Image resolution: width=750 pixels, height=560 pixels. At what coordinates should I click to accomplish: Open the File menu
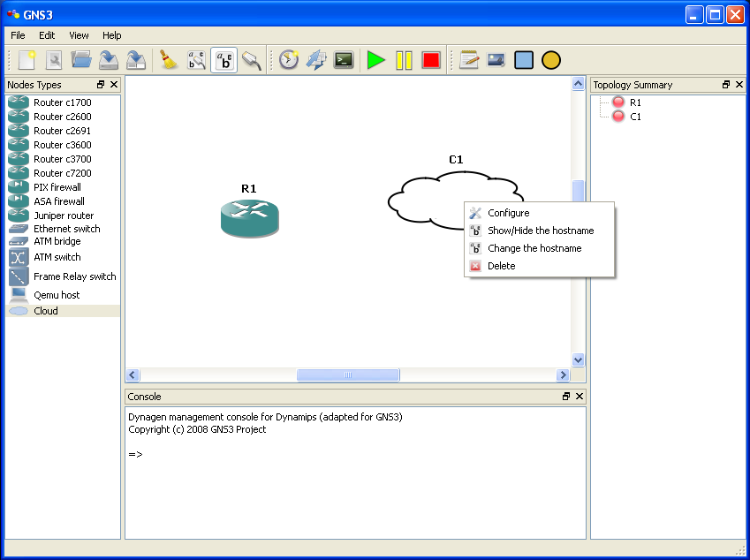coord(18,35)
